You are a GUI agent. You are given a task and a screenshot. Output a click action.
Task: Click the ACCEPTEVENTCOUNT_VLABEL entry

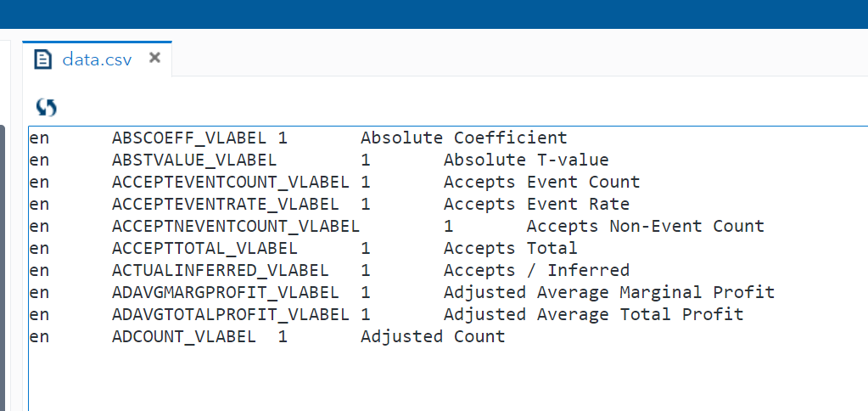tap(230, 182)
